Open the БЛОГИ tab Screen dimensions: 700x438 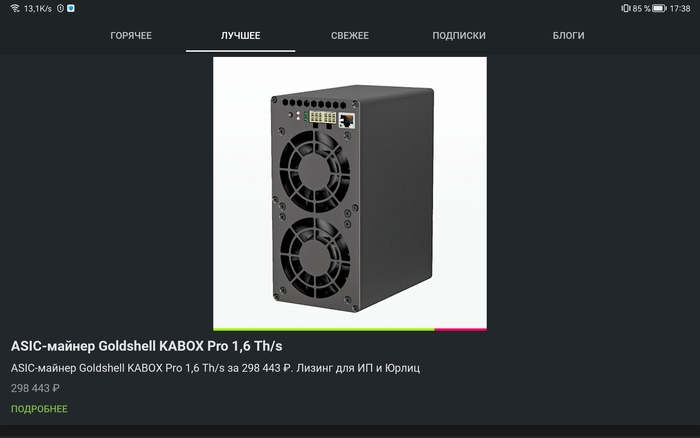click(568, 36)
